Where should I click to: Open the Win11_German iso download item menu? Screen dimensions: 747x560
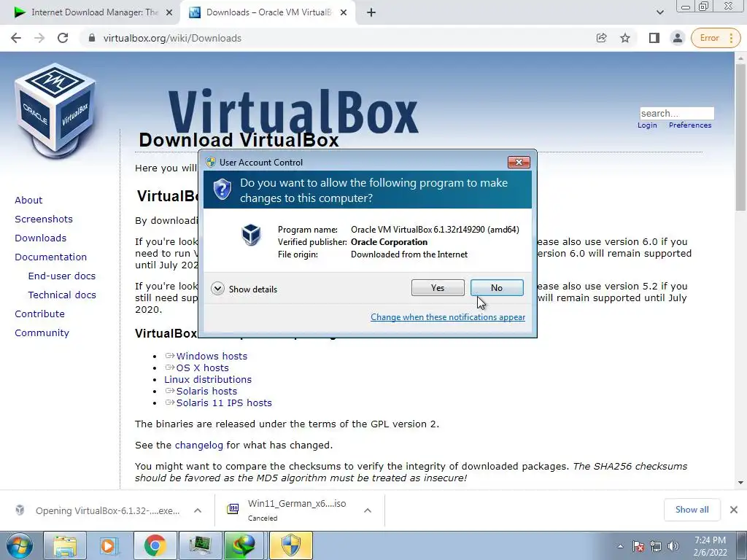point(368,510)
